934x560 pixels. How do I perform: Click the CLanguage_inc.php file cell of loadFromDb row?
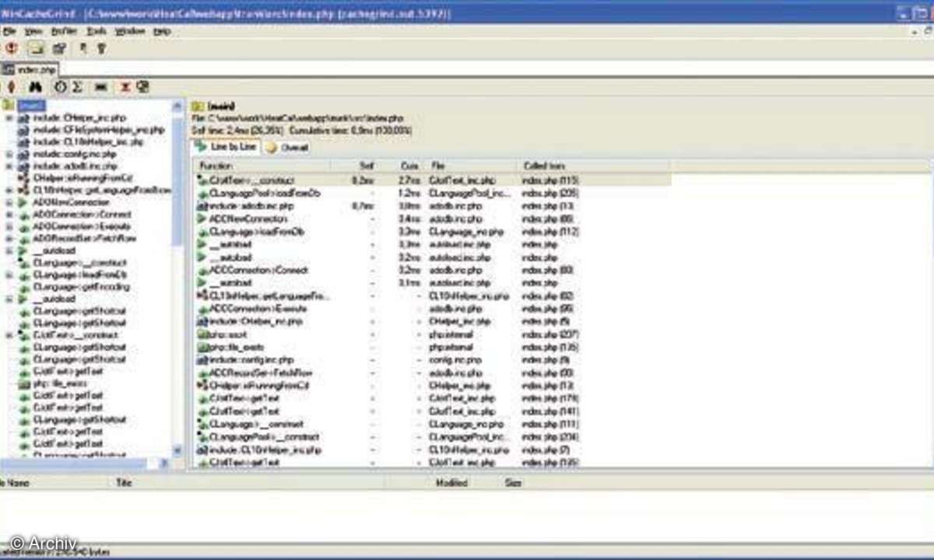[467, 231]
